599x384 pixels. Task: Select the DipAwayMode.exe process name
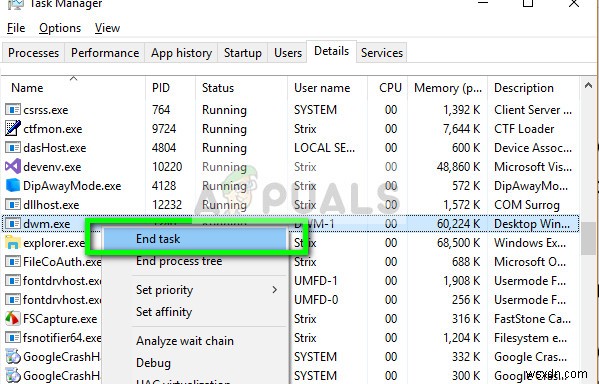point(72,186)
